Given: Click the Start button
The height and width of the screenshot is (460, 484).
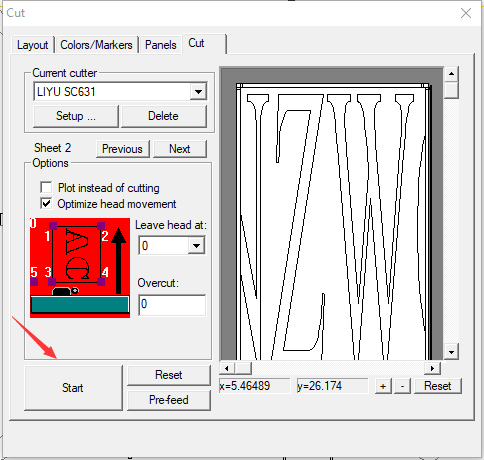Looking at the screenshot, I should pos(73,388).
